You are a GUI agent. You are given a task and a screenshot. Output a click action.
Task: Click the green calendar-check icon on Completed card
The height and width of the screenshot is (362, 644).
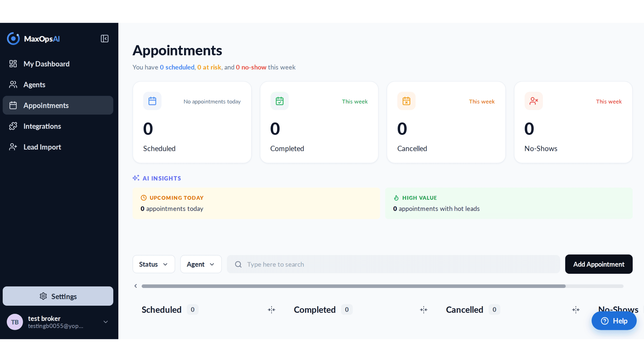(280, 101)
